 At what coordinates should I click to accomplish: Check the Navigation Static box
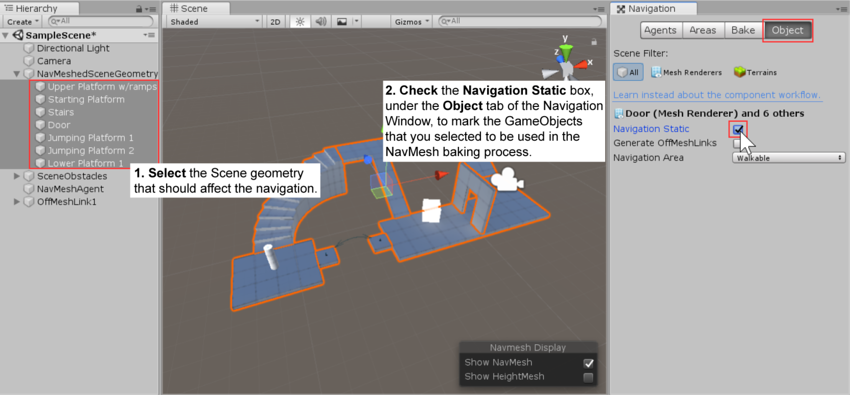737,129
